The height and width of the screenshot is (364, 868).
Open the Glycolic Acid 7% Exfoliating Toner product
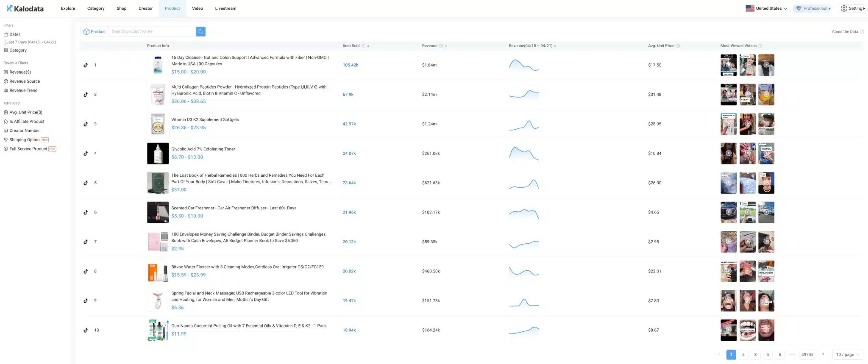pyautogui.click(x=203, y=149)
